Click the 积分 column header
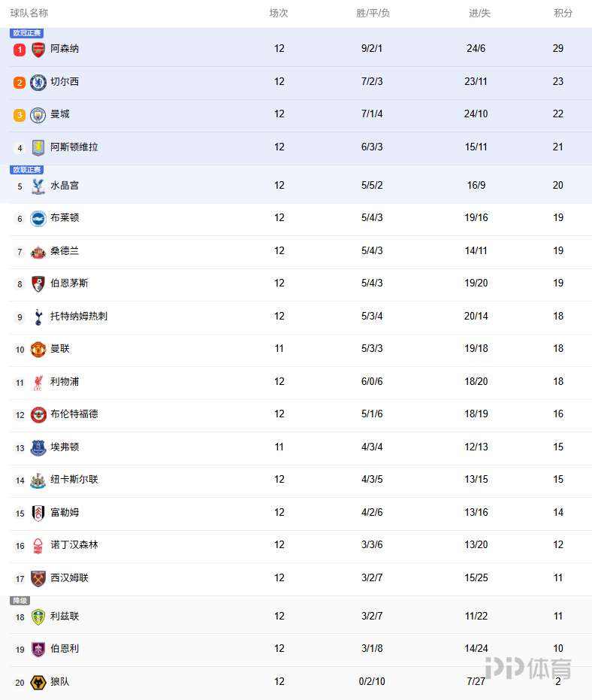The image size is (592, 700). (x=563, y=14)
